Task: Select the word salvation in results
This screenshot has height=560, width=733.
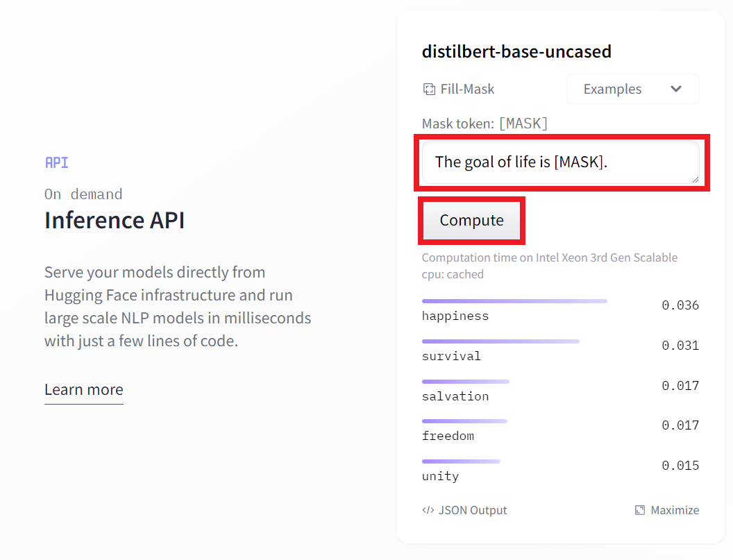Action: coord(455,396)
